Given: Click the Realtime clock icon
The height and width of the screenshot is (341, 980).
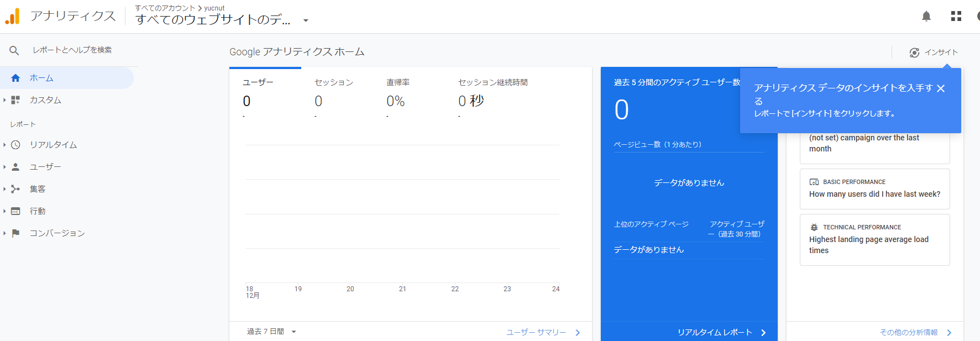Looking at the screenshot, I should pyautogui.click(x=15, y=145).
